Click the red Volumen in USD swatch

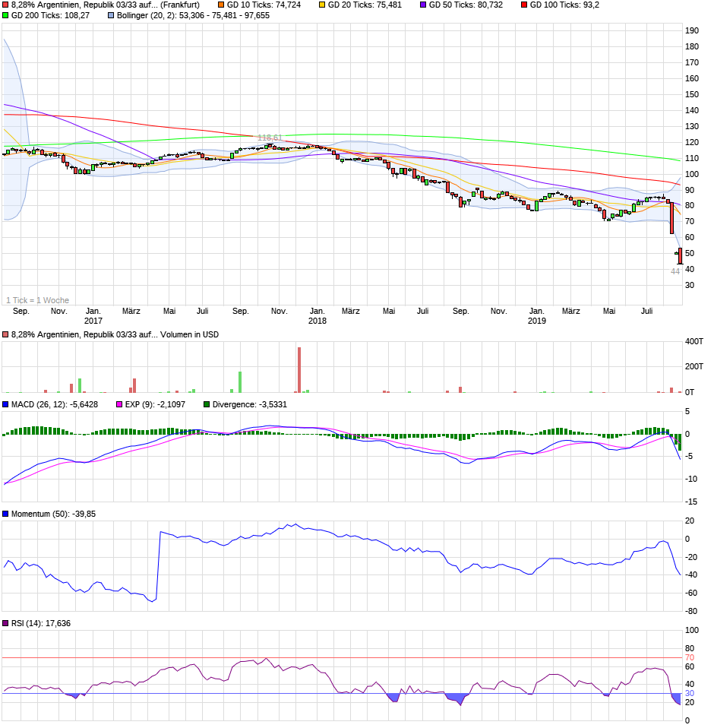(5, 335)
